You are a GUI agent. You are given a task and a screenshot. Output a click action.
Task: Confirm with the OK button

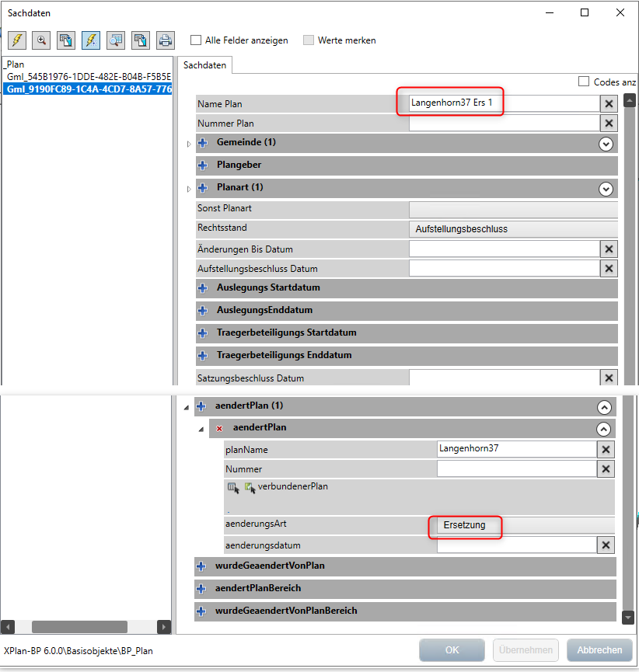pos(452,650)
